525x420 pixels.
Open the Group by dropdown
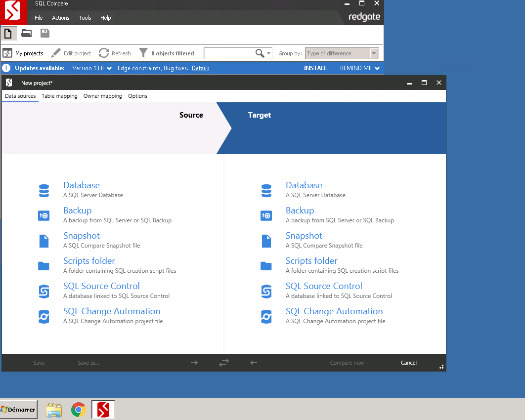pyautogui.click(x=342, y=53)
